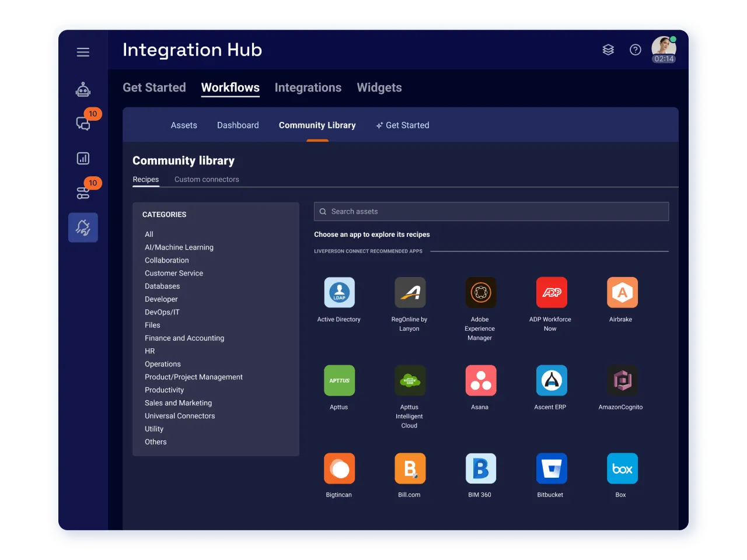Filter by Finance and Accounting category
Image resolution: width=747 pixels, height=560 pixels.
[x=184, y=338]
